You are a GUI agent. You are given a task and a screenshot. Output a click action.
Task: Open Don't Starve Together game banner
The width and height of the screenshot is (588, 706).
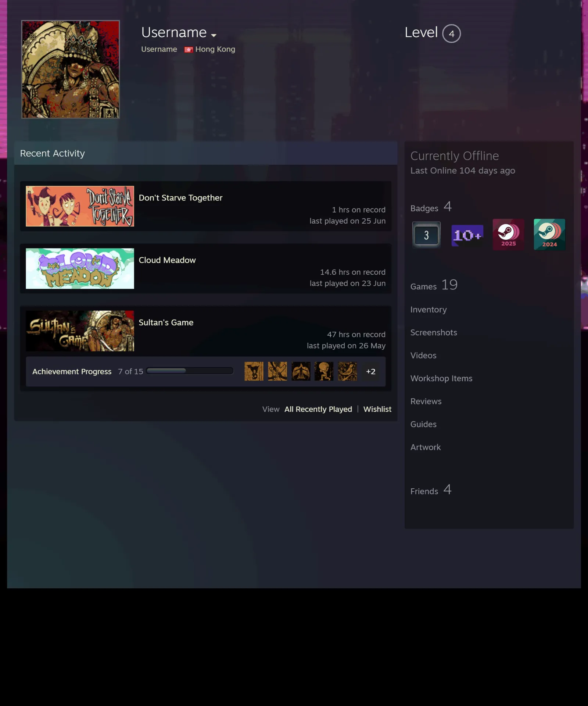click(x=80, y=206)
